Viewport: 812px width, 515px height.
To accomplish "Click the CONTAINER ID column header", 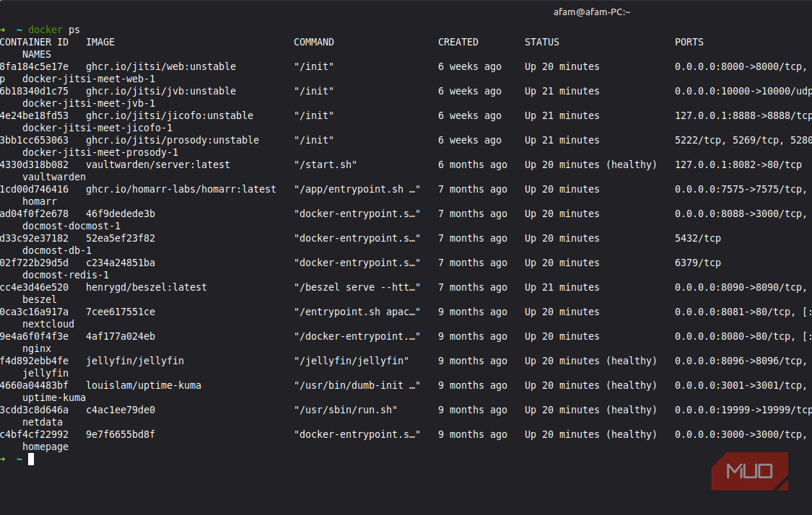I will tap(34, 42).
